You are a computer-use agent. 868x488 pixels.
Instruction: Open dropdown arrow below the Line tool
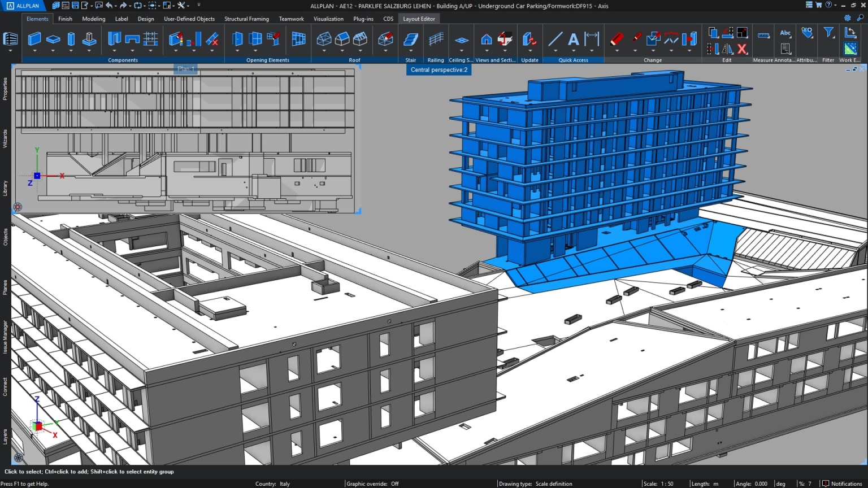click(555, 51)
